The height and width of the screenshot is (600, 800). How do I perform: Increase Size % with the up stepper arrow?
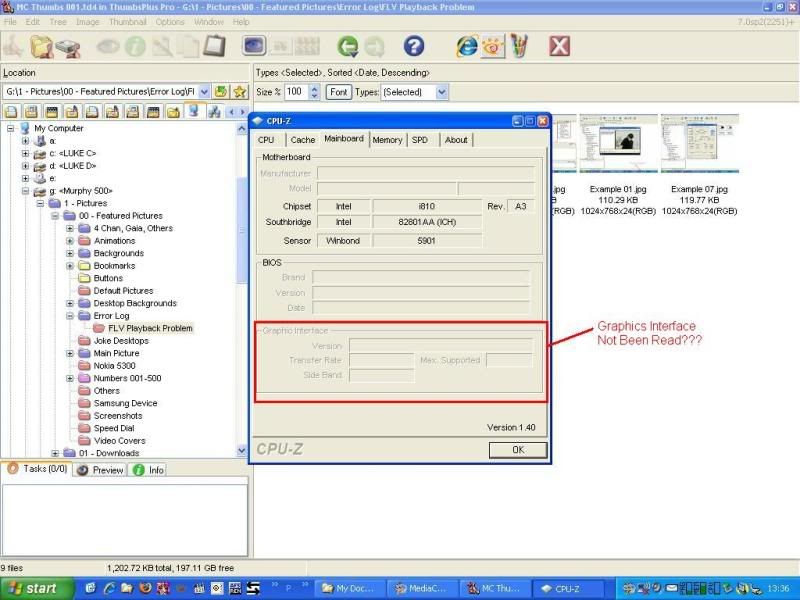click(x=315, y=88)
